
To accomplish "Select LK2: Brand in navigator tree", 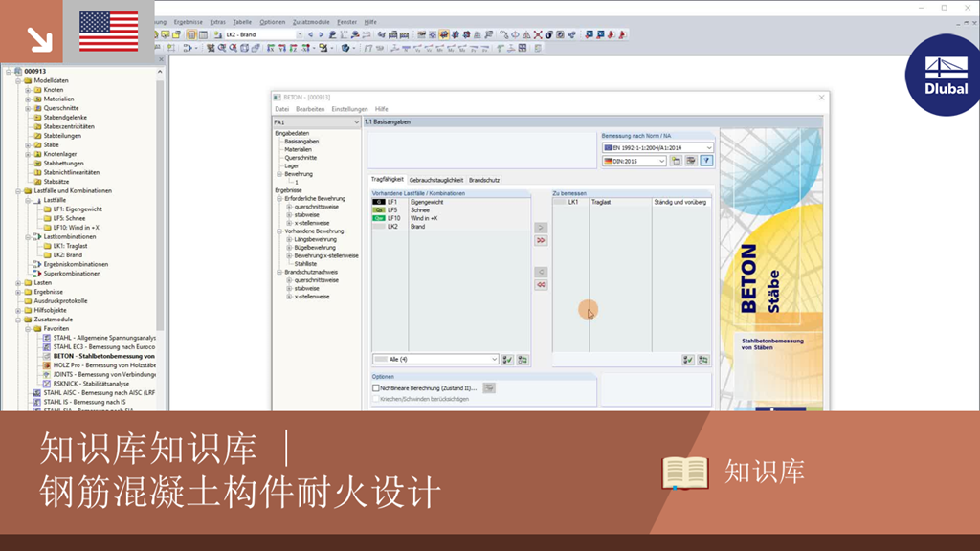I will pyautogui.click(x=68, y=254).
